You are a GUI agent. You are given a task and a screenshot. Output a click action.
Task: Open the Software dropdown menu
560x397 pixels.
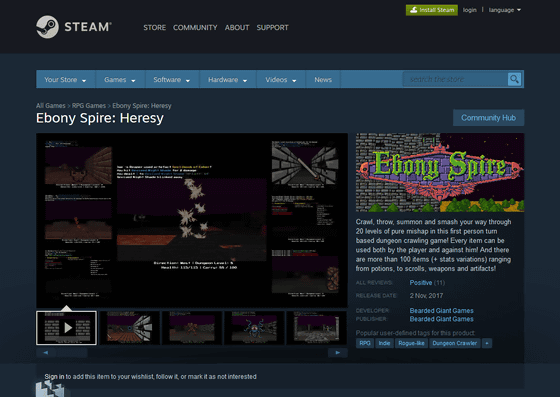pos(172,80)
